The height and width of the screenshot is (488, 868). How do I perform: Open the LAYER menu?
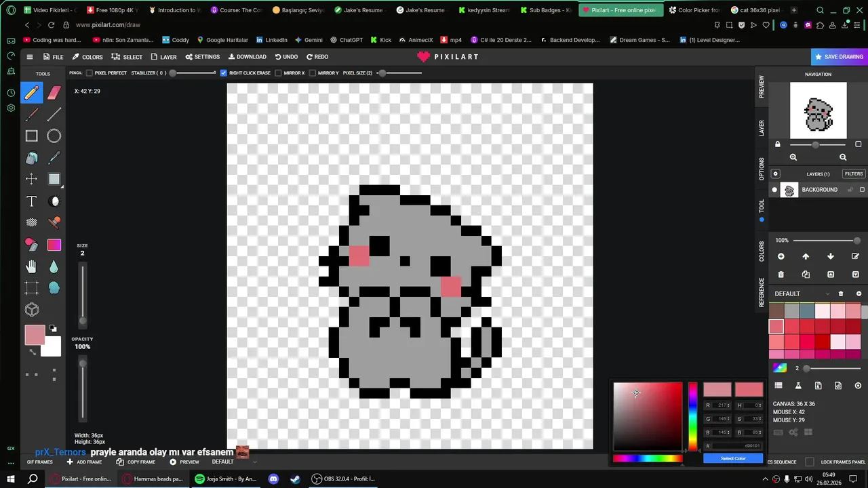coord(163,57)
